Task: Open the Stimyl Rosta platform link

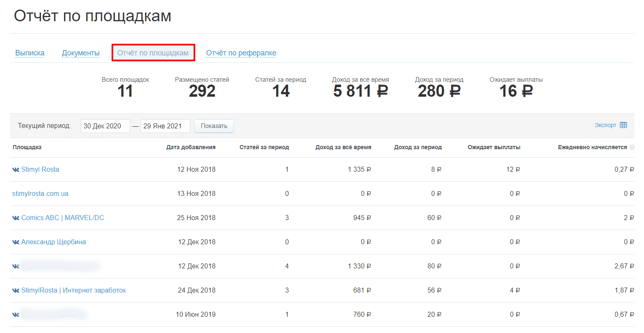Action: tap(40, 170)
